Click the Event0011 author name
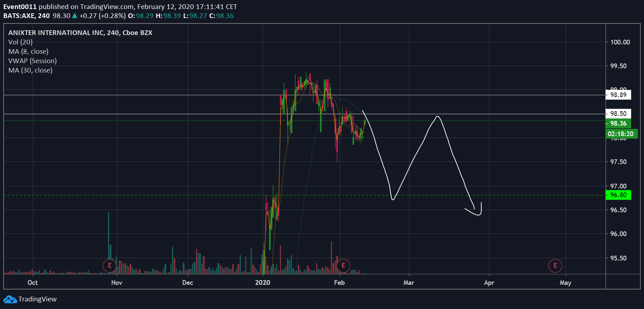644x309 pixels. pos(20,7)
